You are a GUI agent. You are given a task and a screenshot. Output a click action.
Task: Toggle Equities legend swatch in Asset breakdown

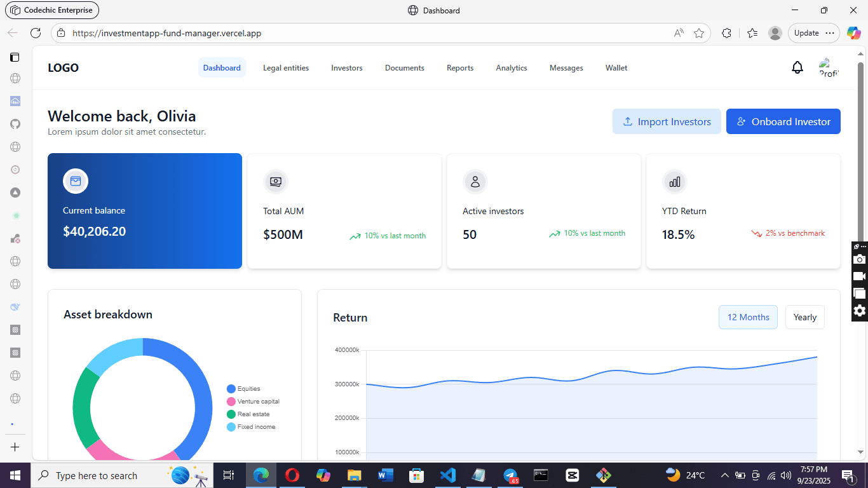point(231,389)
